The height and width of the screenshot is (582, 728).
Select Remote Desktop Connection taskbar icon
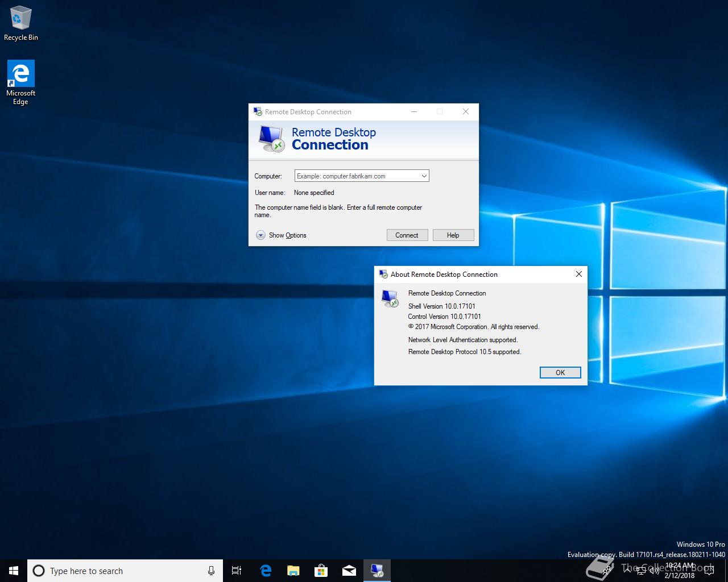coord(377,571)
